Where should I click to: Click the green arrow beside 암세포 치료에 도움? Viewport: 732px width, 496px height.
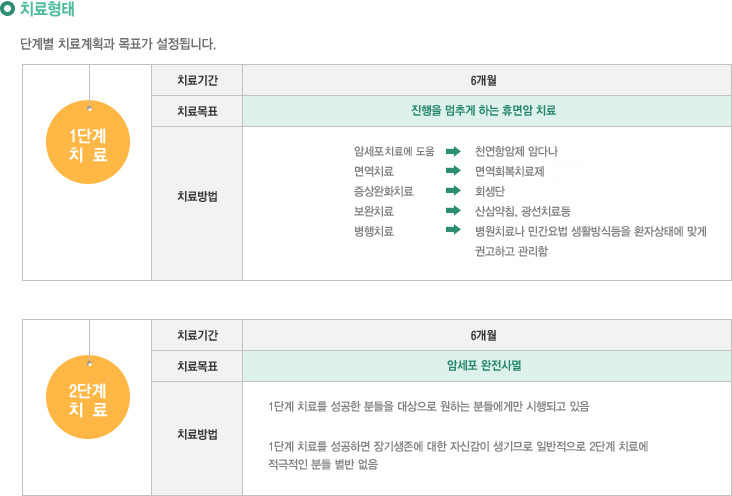[x=453, y=151]
